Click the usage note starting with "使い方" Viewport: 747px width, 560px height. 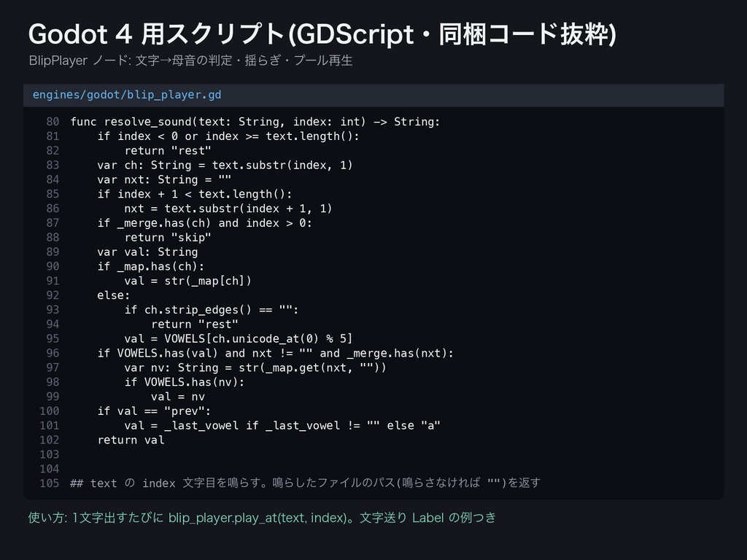point(262,518)
